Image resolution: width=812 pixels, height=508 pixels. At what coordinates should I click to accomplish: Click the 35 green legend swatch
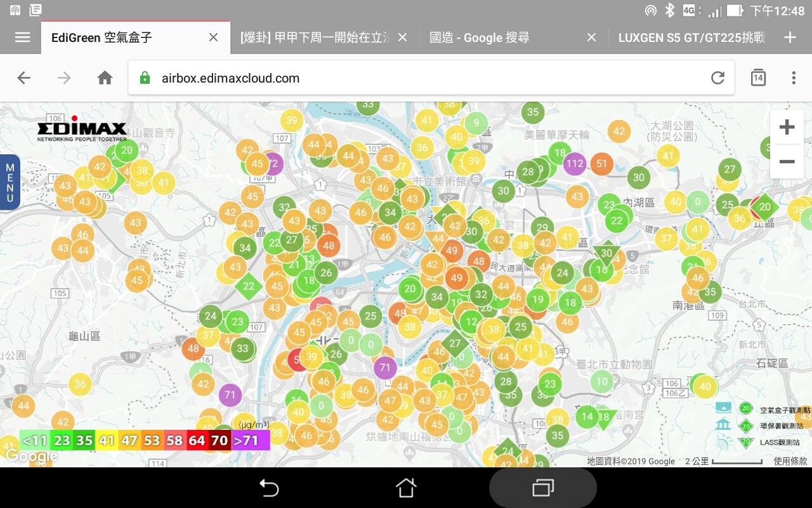click(85, 440)
